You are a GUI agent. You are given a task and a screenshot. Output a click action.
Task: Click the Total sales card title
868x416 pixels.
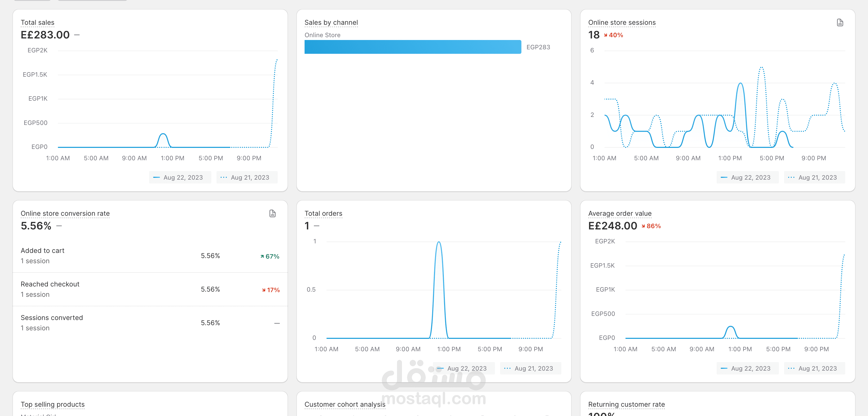click(37, 22)
